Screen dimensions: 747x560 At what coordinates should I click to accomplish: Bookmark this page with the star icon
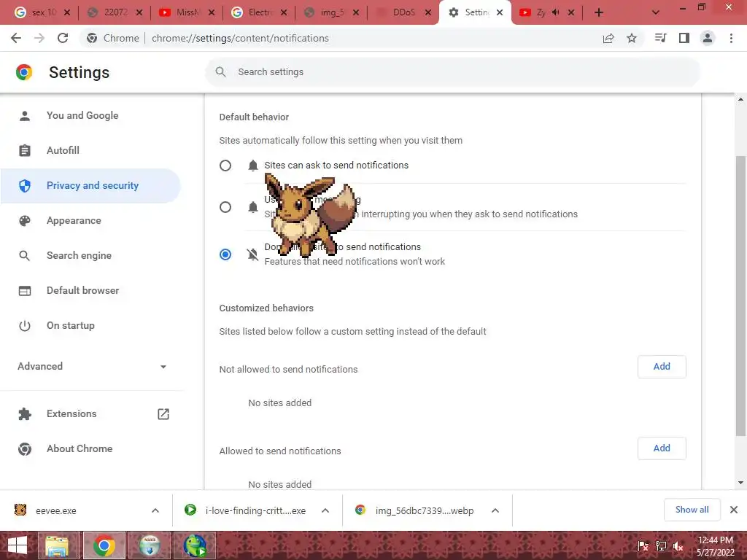[x=632, y=38]
